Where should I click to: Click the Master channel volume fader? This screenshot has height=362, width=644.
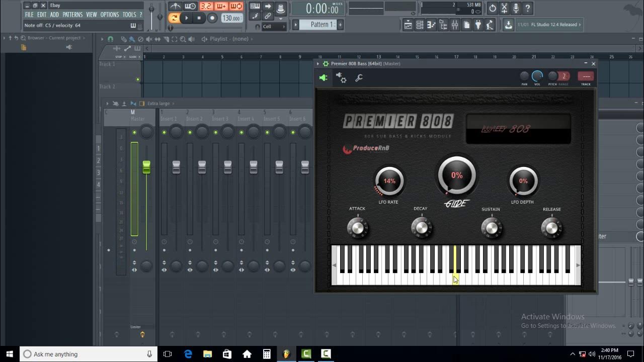(x=146, y=167)
